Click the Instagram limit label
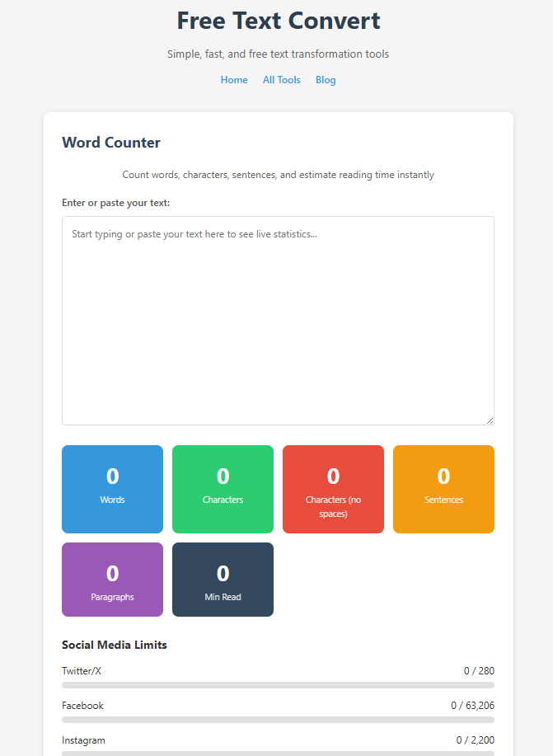This screenshot has height=756, width=553. pos(83,740)
